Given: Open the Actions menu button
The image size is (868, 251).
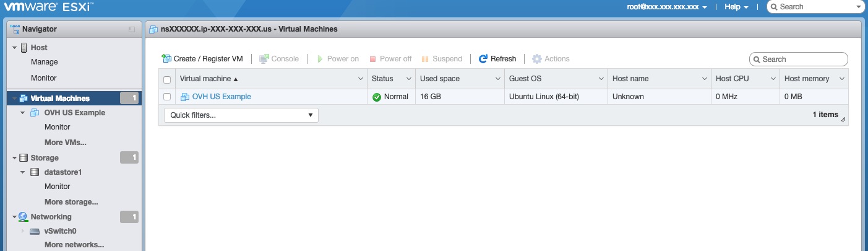Looking at the screenshot, I should tap(551, 59).
